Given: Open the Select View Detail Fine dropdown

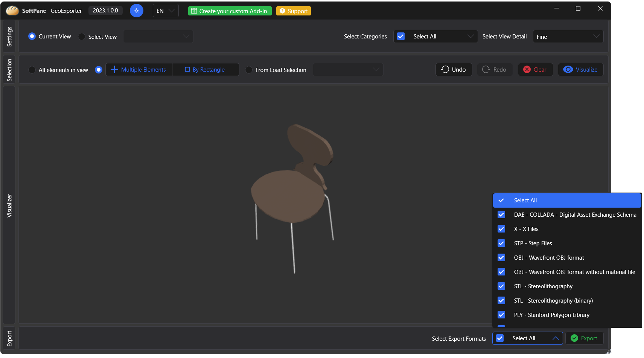Looking at the screenshot, I should tap(568, 36).
